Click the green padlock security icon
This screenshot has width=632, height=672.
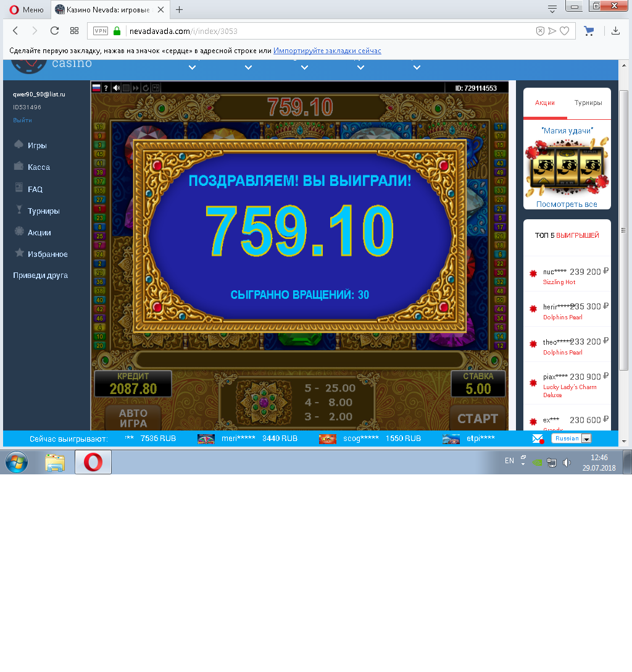[x=117, y=31]
